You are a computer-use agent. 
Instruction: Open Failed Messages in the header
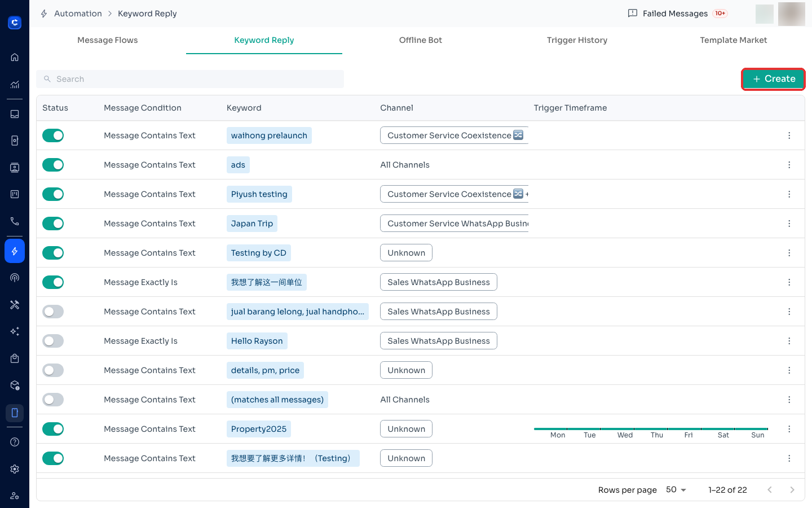click(x=677, y=14)
